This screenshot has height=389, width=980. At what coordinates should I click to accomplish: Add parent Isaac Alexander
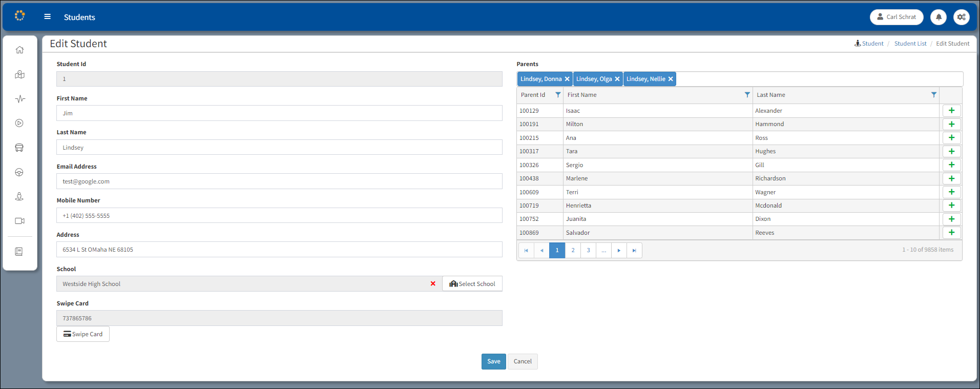(x=951, y=111)
